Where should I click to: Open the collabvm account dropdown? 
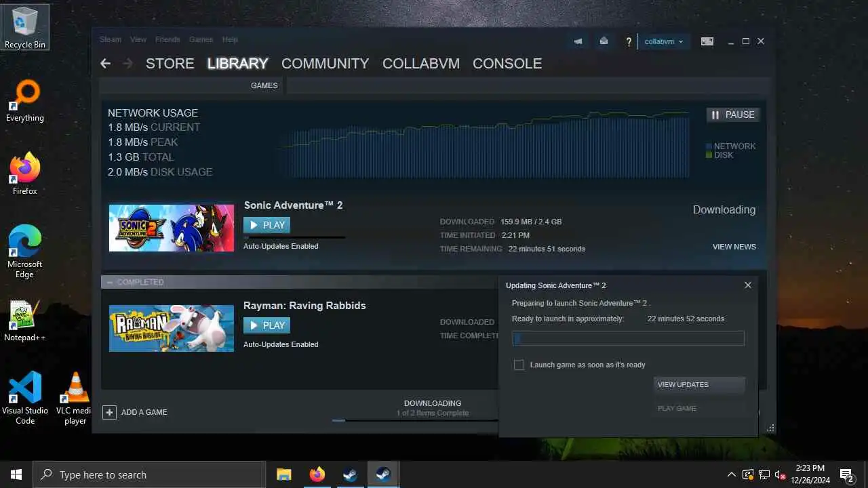[664, 41]
